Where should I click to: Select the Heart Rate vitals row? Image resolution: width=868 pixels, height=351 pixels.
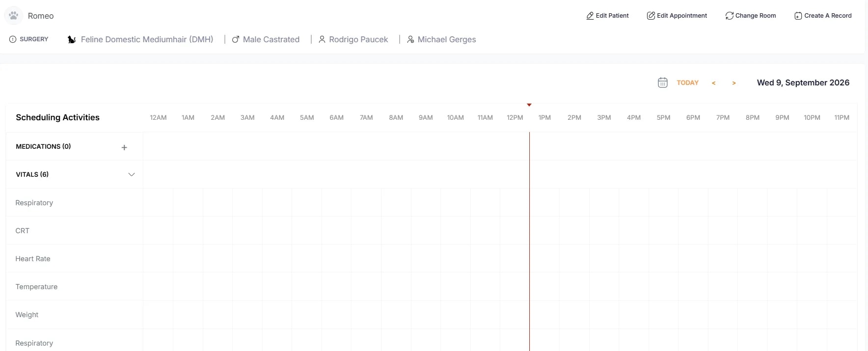coord(75,259)
